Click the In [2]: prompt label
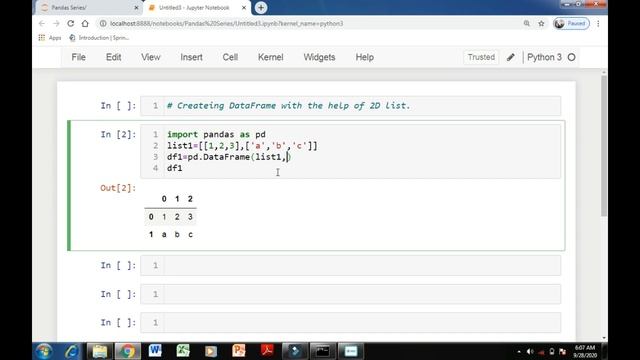The height and width of the screenshot is (360, 640). coord(118,134)
